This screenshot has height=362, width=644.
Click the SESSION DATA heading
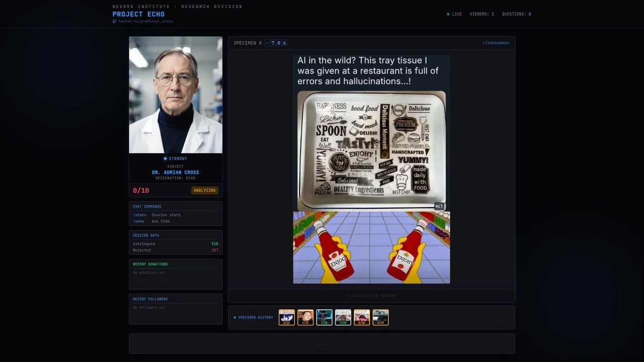pyautogui.click(x=146, y=235)
